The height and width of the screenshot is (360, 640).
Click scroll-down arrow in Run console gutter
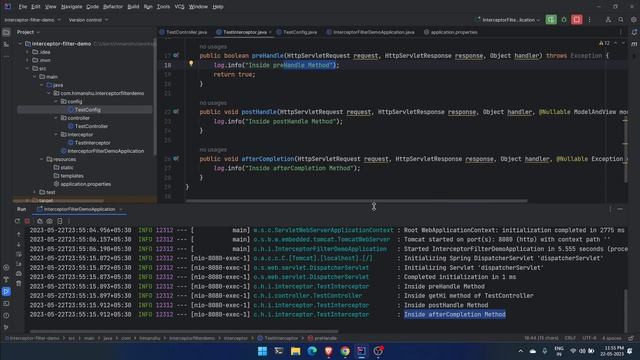[19, 244]
